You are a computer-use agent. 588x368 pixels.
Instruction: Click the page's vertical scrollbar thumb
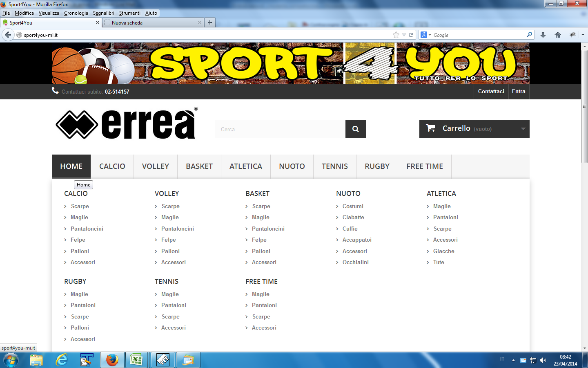[x=584, y=106]
